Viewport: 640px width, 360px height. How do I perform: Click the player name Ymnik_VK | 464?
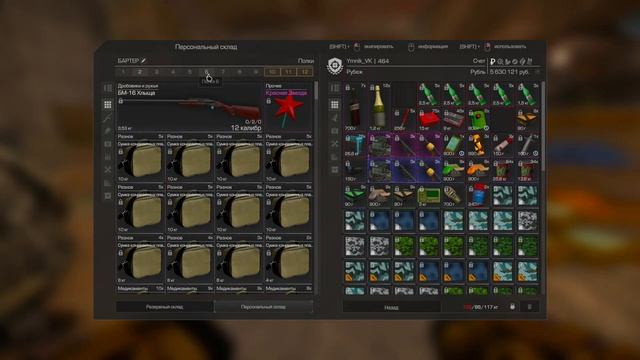367,61
